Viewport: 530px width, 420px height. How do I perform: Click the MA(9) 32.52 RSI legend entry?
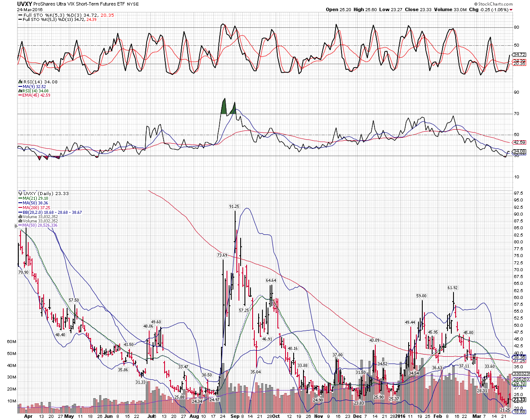coord(32,86)
